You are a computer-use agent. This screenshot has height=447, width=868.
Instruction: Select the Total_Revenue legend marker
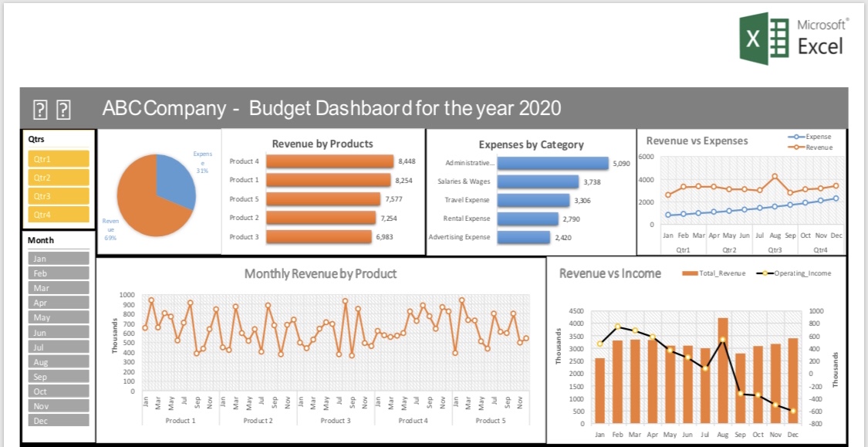pos(691,273)
